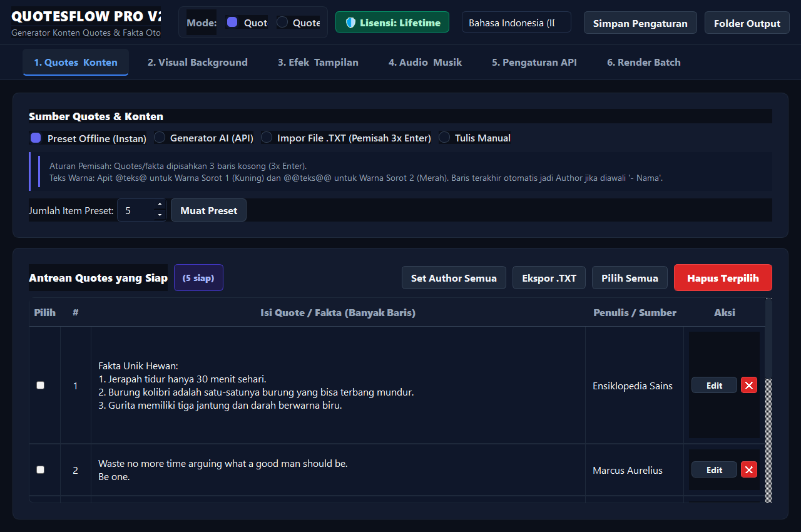Click the 'Pilih' column header

tap(45, 312)
